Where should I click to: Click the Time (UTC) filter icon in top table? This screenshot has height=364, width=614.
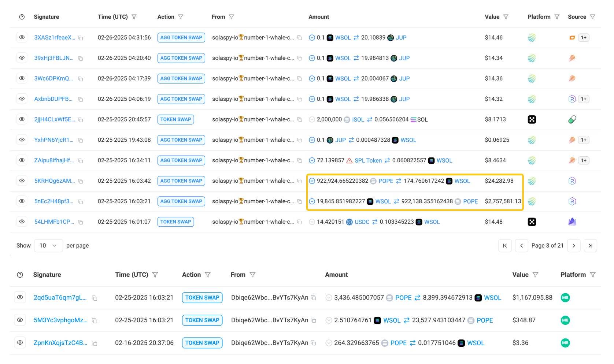(134, 17)
